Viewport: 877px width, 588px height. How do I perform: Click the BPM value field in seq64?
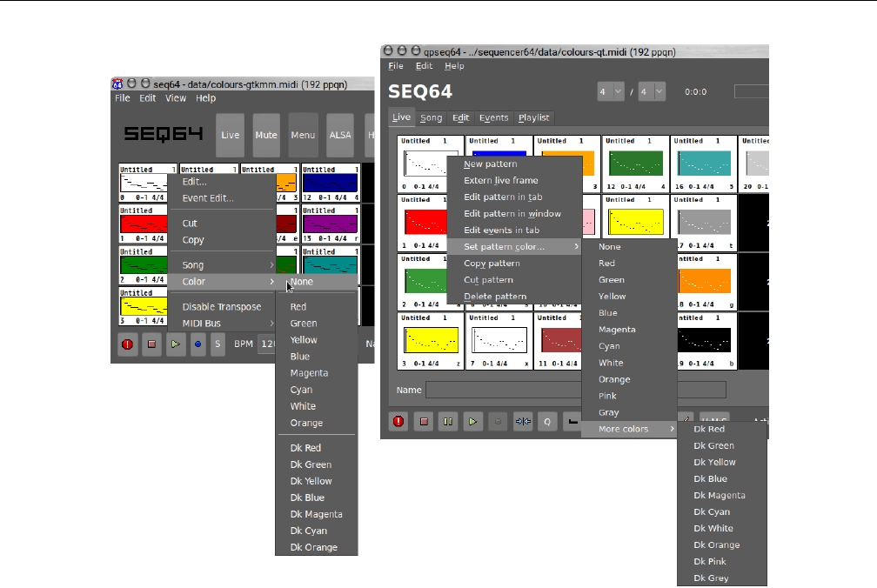point(267,344)
